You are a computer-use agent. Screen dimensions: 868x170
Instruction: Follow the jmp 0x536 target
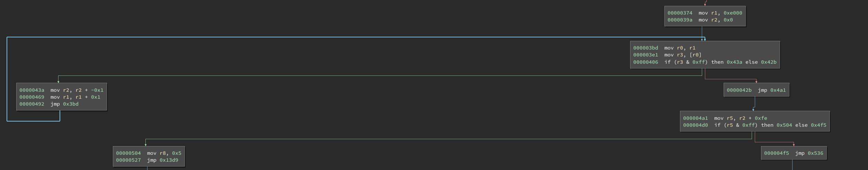coord(815,153)
